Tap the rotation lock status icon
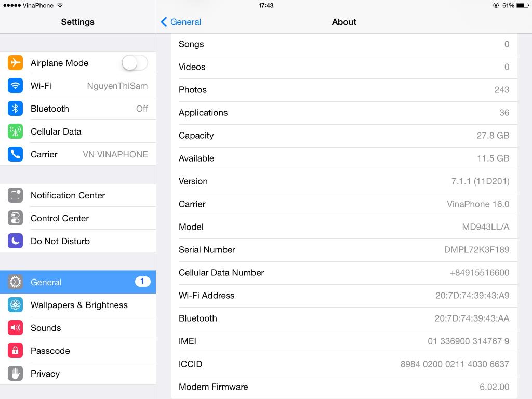This screenshot has width=532, height=399. coord(496,5)
